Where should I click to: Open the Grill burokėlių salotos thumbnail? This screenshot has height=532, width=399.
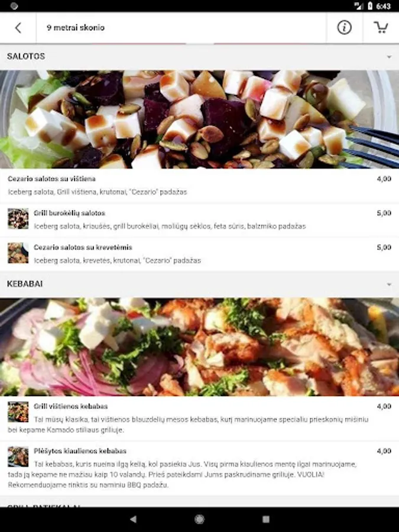(x=18, y=219)
